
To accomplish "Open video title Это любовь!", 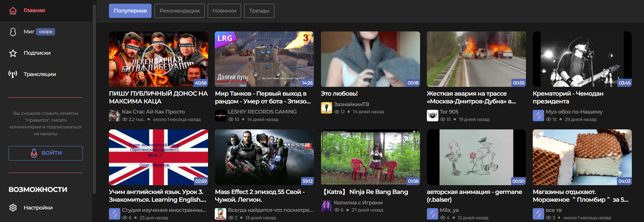I will (339, 94).
